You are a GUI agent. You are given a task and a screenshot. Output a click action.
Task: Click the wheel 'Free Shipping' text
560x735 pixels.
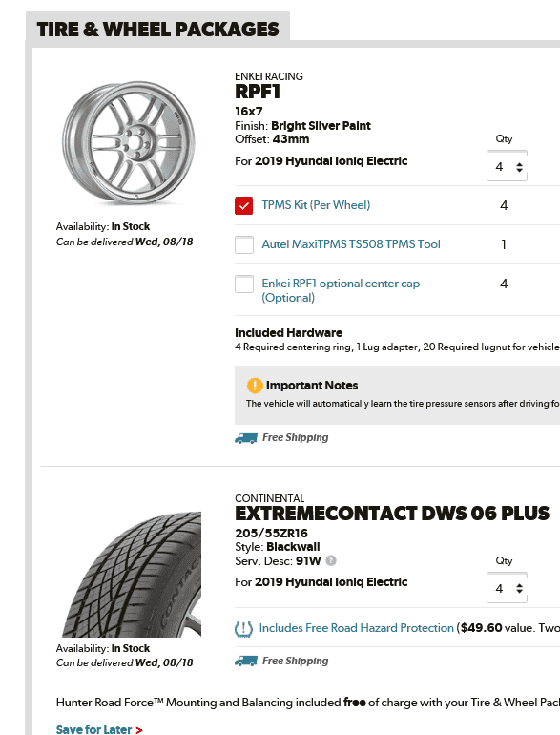point(295,438)
